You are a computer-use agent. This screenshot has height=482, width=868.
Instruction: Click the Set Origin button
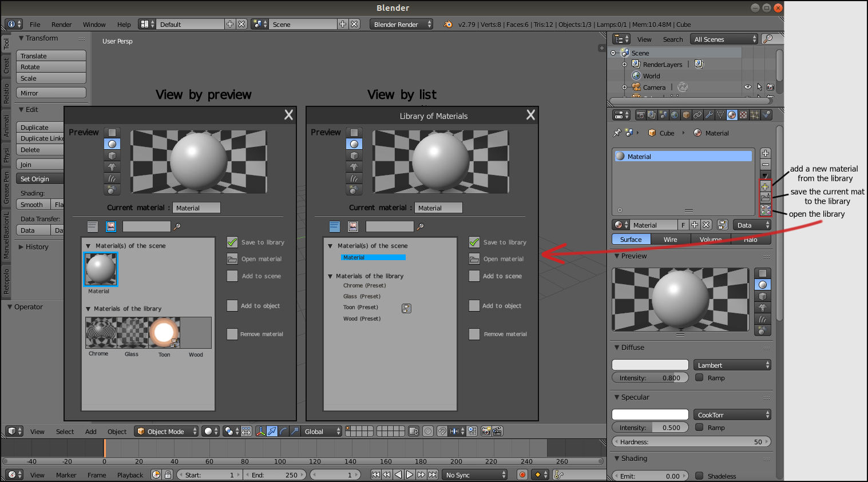40,178
